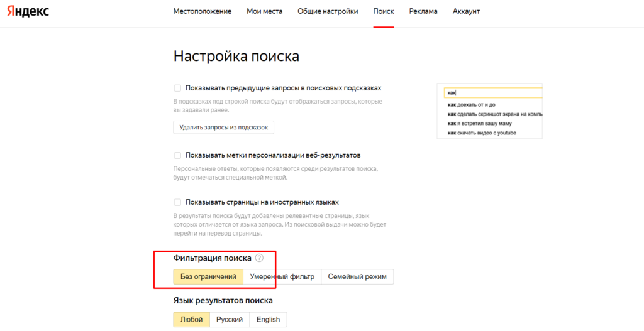Switch to the Аккаунт tab
This screenshot has width=644, height=331.
(466, 11)
